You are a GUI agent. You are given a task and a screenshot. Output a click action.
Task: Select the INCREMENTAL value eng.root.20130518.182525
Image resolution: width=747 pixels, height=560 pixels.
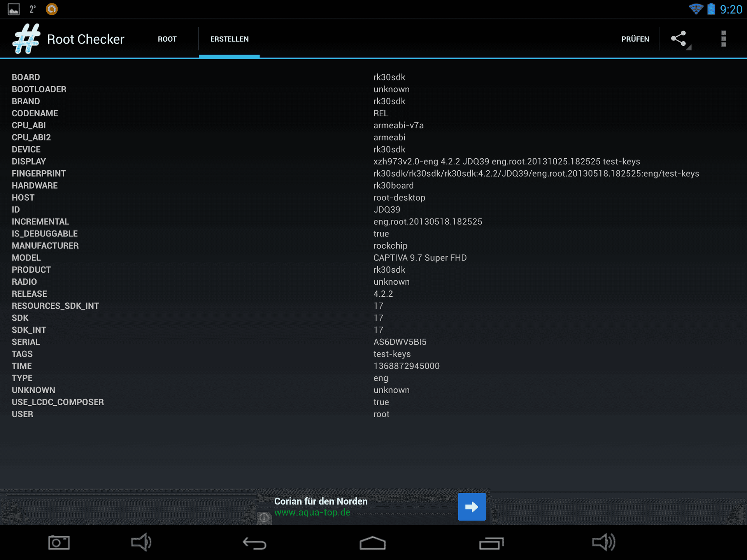[428, 222]
